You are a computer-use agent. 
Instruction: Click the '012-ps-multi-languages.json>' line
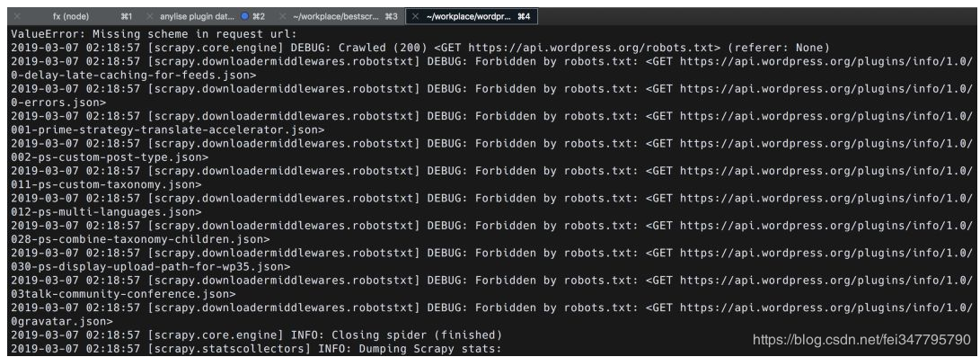coord(106,212)
